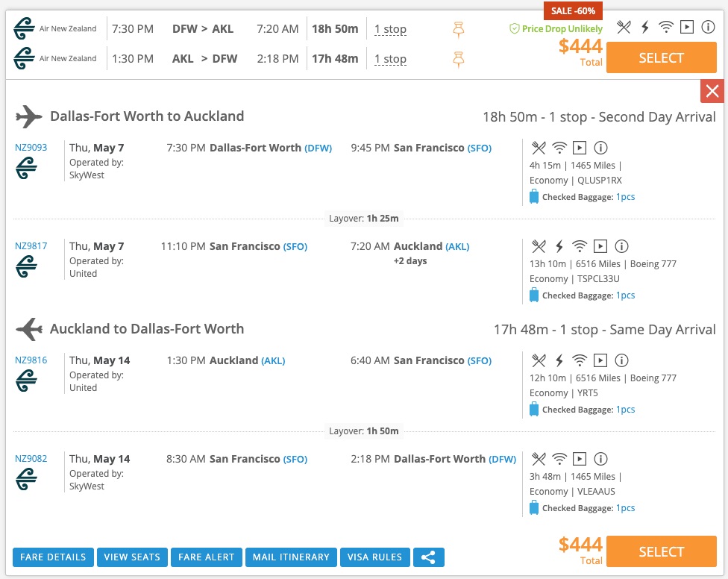
Task: Close the flight details panel
Action: pyautogui.click(x=712, y=91)
